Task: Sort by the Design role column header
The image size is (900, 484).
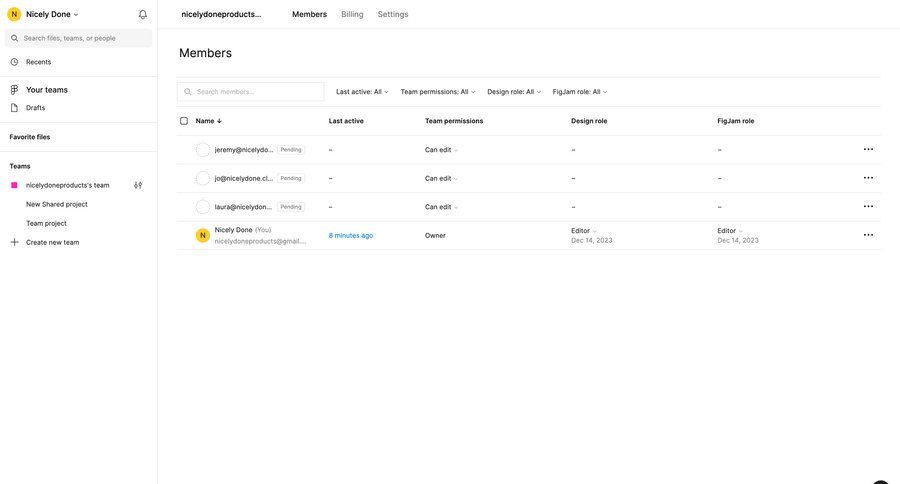Action: (x=589, y=121)
